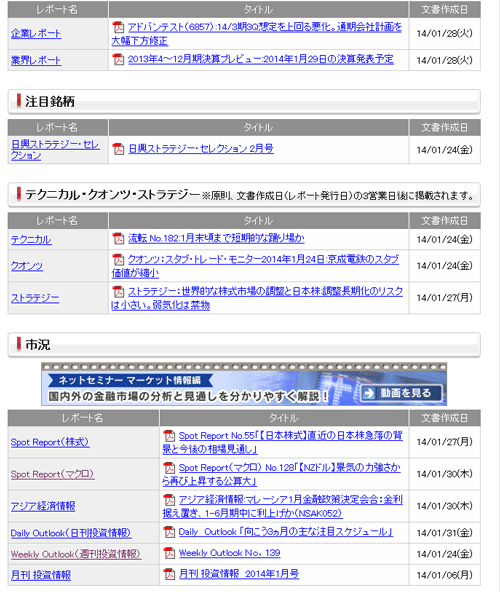
Task: Click 動画を見る button on seminar banner
Action: [x=401, y=393]
